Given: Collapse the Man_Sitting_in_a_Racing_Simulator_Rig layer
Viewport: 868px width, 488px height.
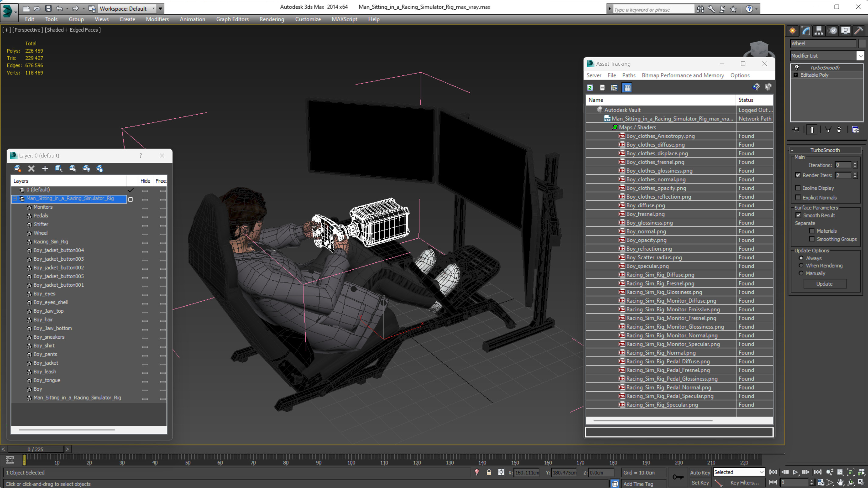Looking at the screenshot, I should 15,198.
